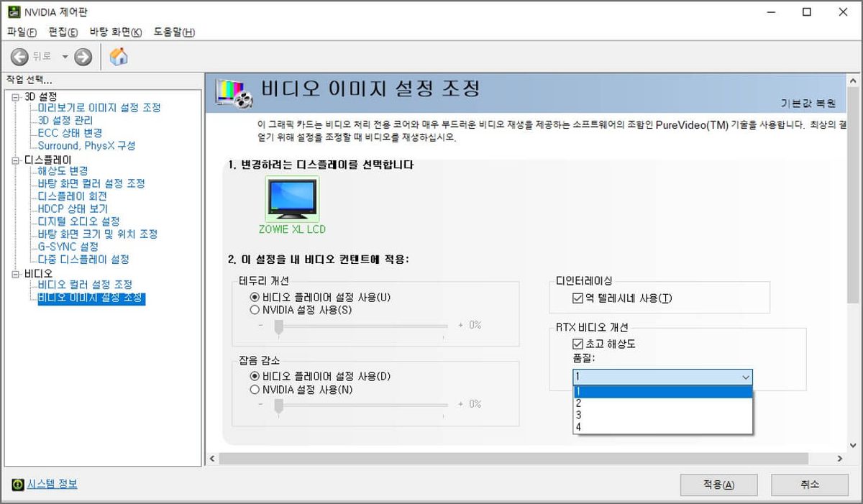The width and height of the screenshot is (863, 504).
Task: Open 바탕 화면 컬러 설정 조정 page
Action: click(91, 183)
